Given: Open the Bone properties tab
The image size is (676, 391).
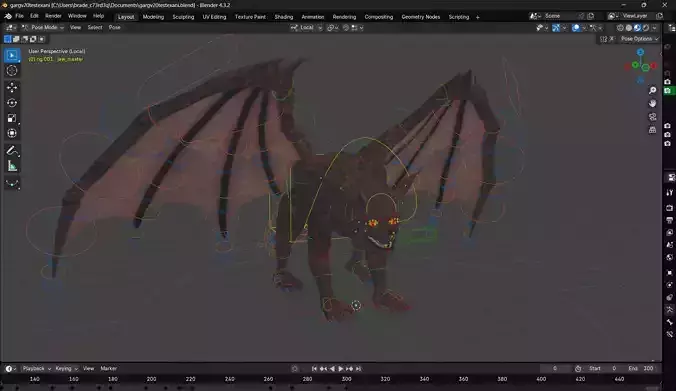Looking at the screenshot, I should [x=670, y=322].
